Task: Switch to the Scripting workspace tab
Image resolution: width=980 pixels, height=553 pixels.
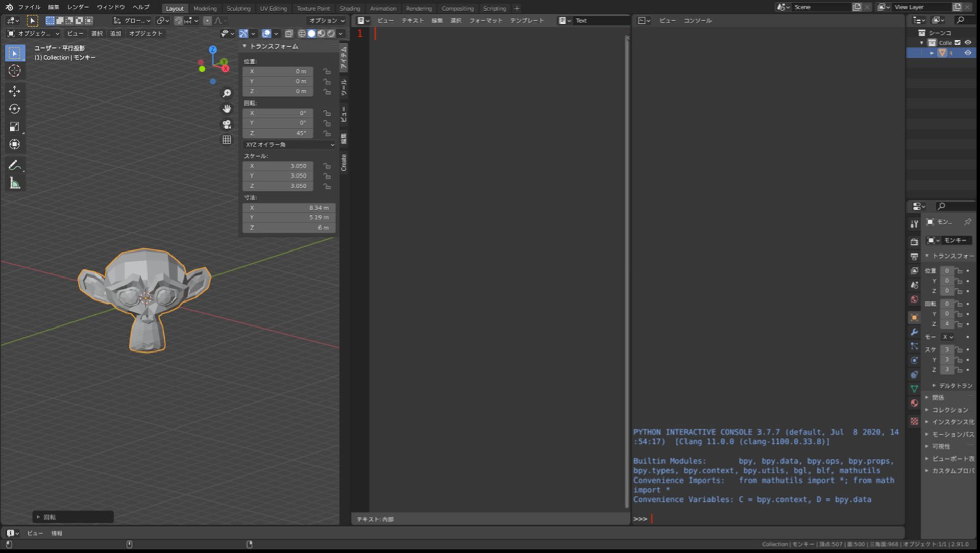Action: pos(494,8)
